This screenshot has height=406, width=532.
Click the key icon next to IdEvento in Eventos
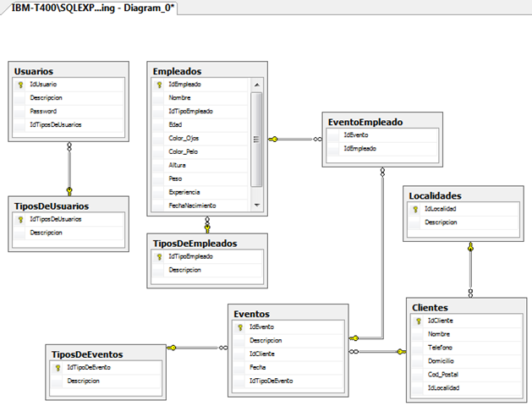240,327
